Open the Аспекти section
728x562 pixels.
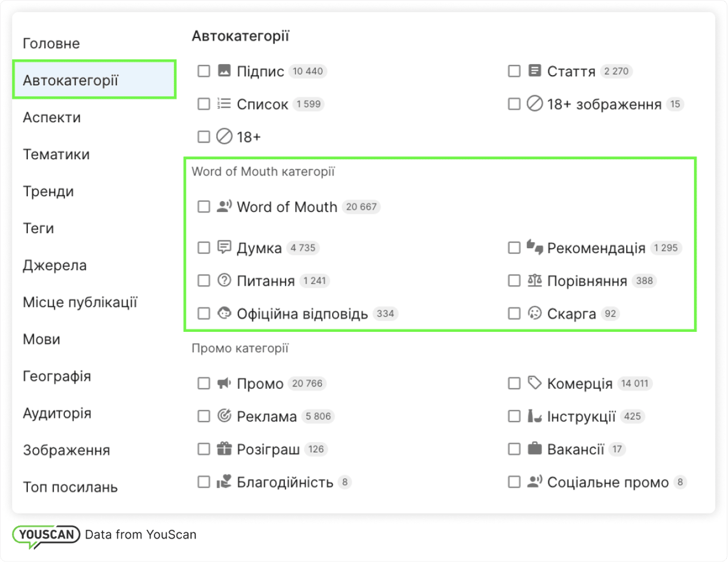click(52, 118)
